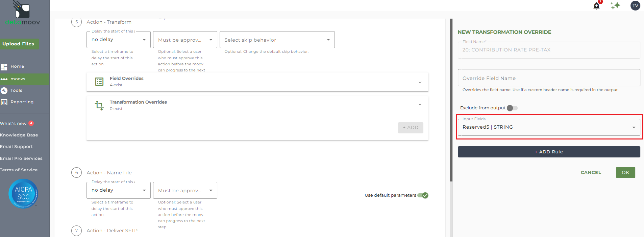Viewport: 644px width, 237px height.
Task: Click the Field Overrides list icon
Action: pyautogui.click(x=99, y=82)
